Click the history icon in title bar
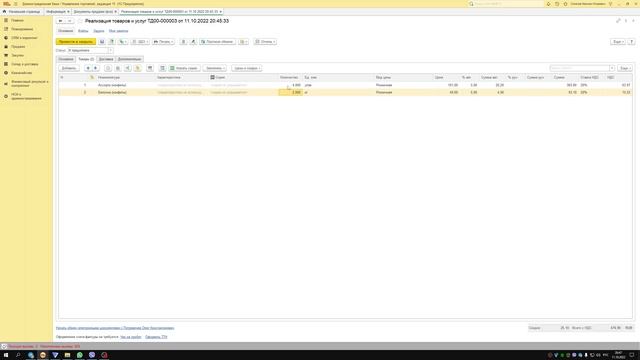Viewport: 640px width, 360px height. (x=557, y=4)
